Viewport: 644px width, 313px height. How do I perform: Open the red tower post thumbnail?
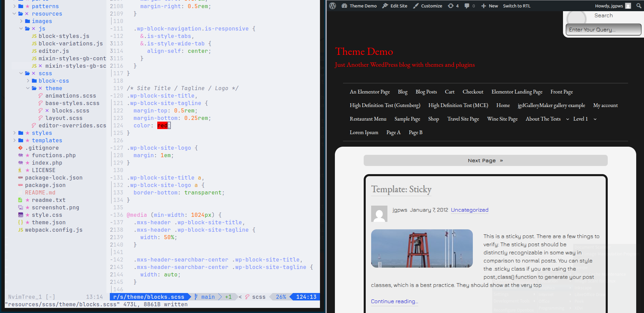coord(422,248)
